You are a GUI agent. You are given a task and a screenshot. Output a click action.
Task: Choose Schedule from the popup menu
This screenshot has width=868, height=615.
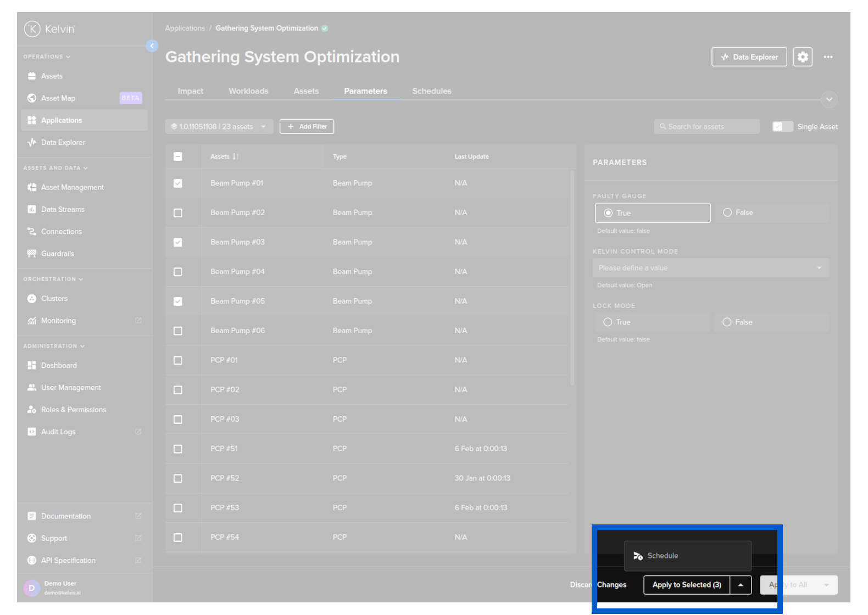663,556
